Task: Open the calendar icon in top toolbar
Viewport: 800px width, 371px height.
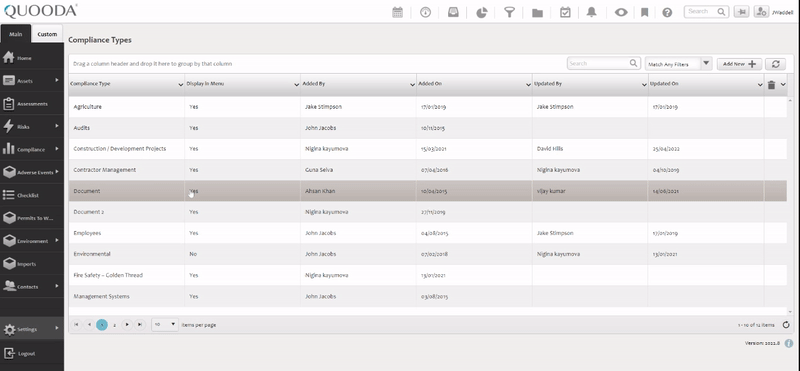Action: [x=397, y=12]
